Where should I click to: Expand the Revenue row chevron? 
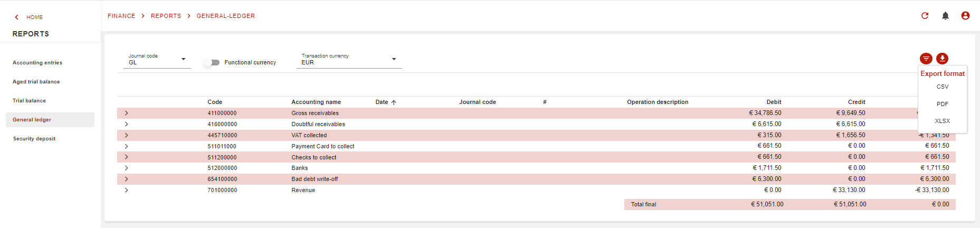[126, 190]
